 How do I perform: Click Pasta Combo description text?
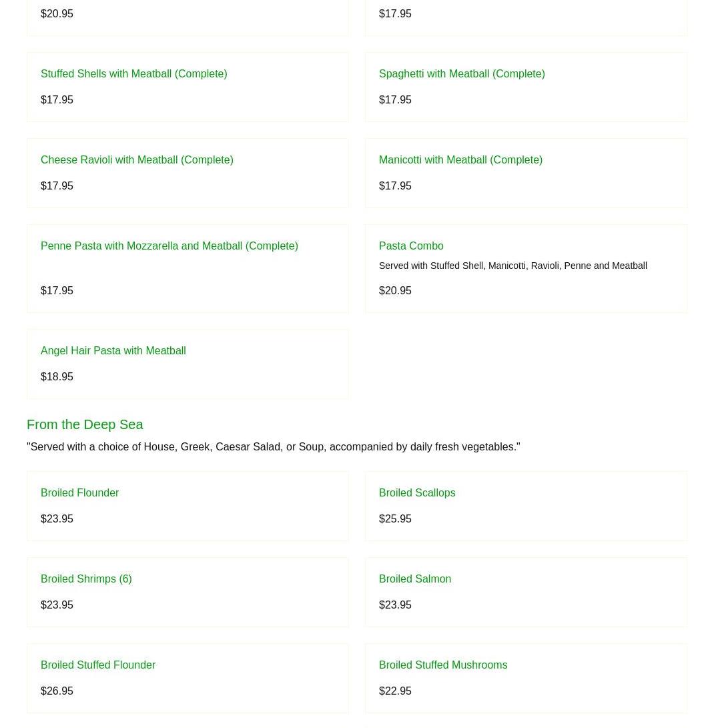pos(512,266)
